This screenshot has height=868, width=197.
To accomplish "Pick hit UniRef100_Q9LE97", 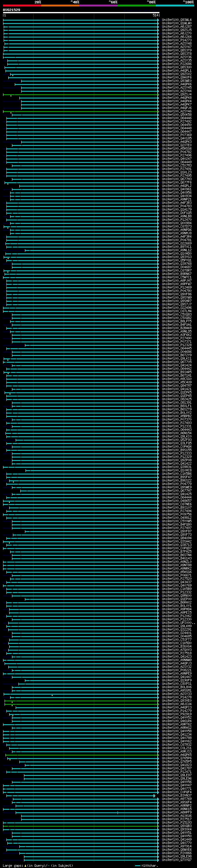I will point(176,775).
